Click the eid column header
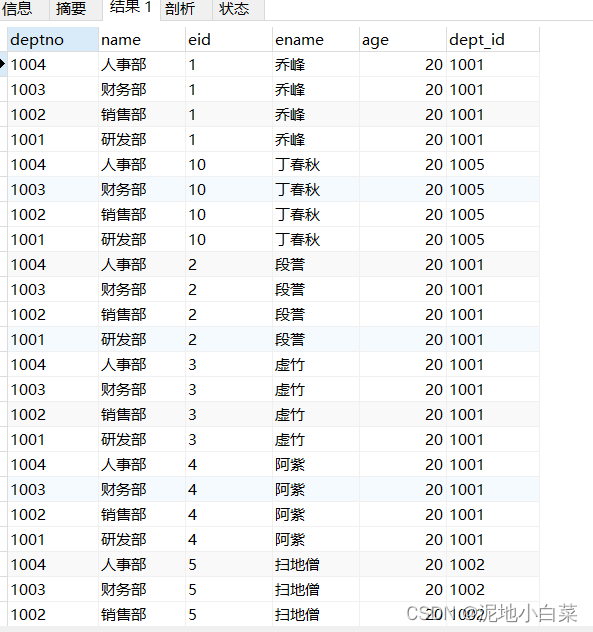Image resolution: width=593 pixels, height=632 pixels. click(229, 40)
